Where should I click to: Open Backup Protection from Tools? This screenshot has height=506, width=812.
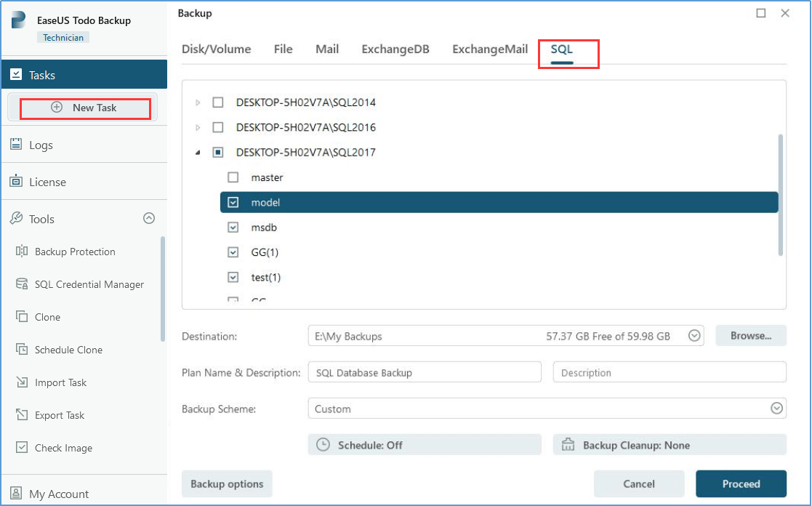[75, 252]
